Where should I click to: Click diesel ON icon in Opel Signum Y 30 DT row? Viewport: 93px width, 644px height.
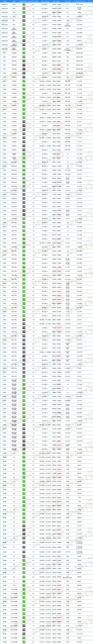click(x=24, y=210)
